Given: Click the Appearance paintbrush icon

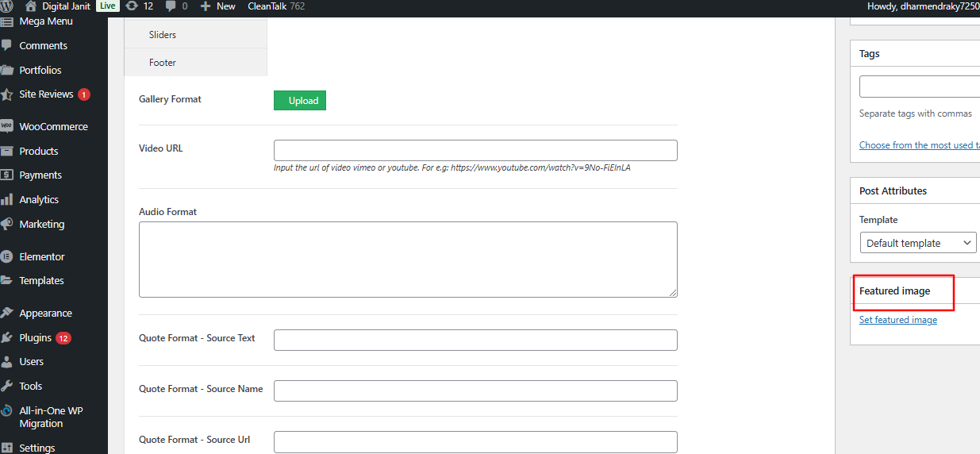Looking at the screenshot, I should [x=7, y=313].
